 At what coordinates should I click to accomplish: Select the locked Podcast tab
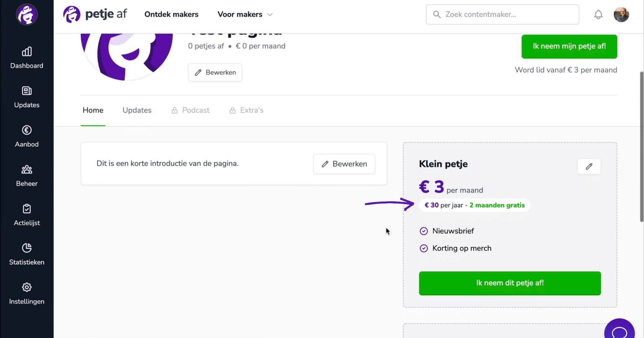point(190,110)
